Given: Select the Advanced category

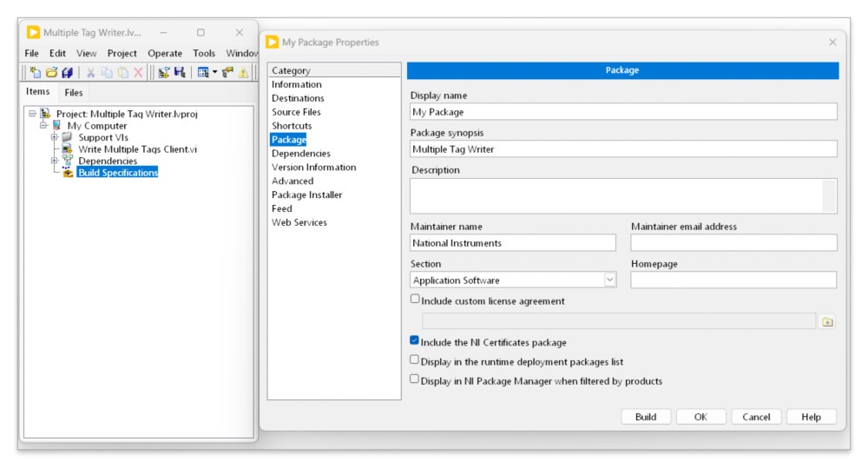Looking at the screenshot, I should tap(293, 181).
